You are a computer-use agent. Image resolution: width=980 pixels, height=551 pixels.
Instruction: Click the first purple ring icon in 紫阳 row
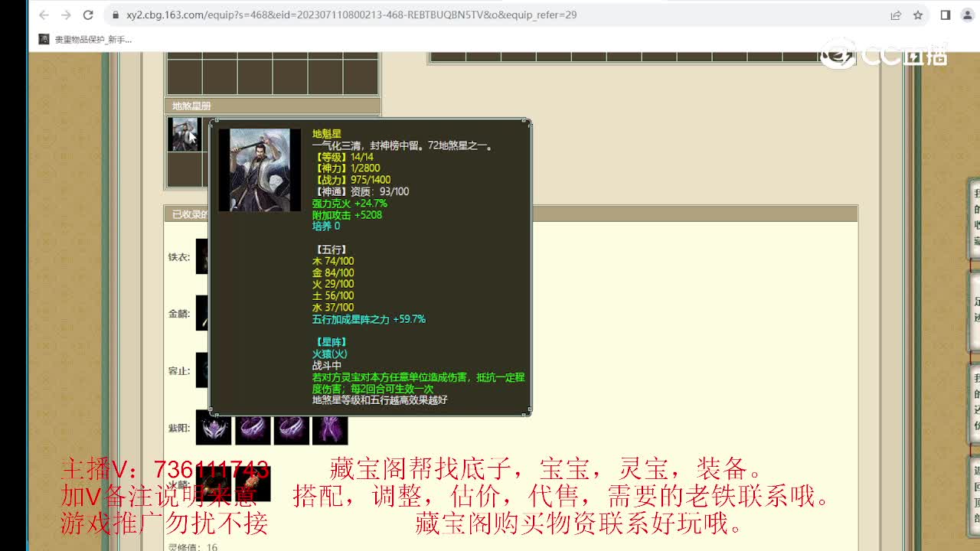click(253, 429)
